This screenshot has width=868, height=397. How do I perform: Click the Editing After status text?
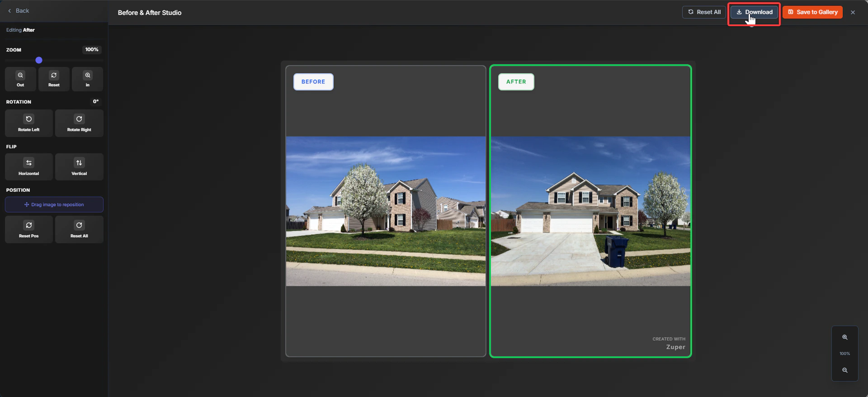(20, 30)
